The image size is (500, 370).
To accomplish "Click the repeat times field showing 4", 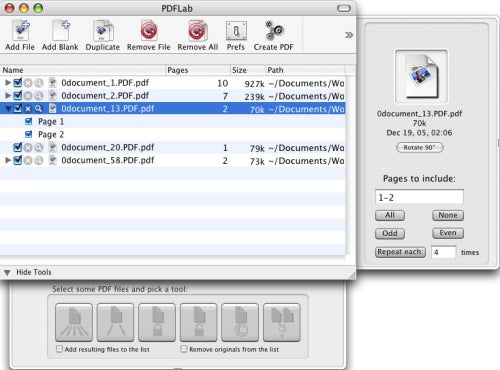I will pos(444,252).
